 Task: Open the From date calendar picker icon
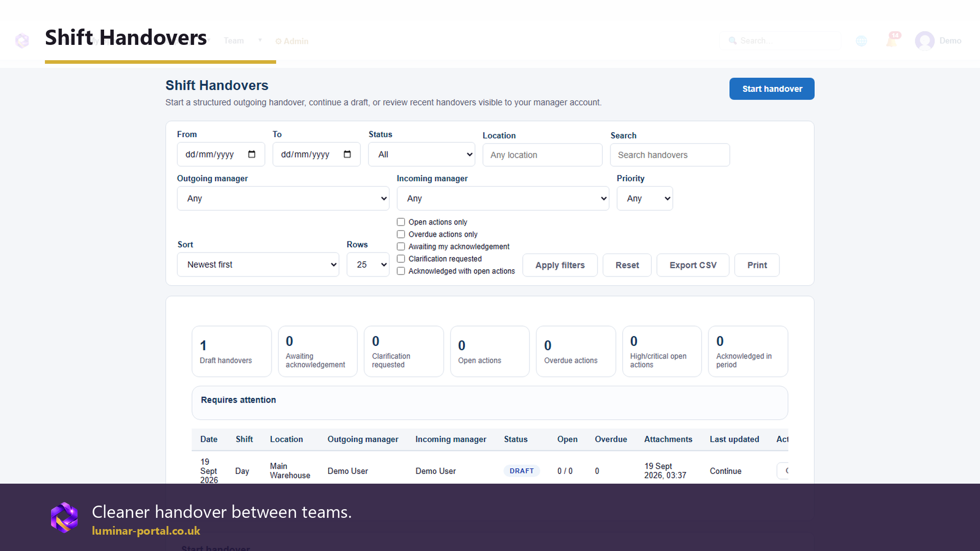coord(252,154)
